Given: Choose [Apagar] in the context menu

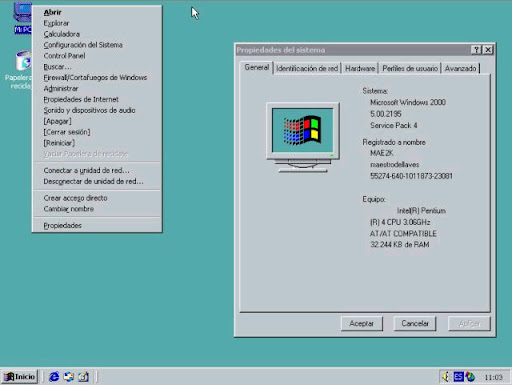Looking at the screenshot, I should click(97, 121).
